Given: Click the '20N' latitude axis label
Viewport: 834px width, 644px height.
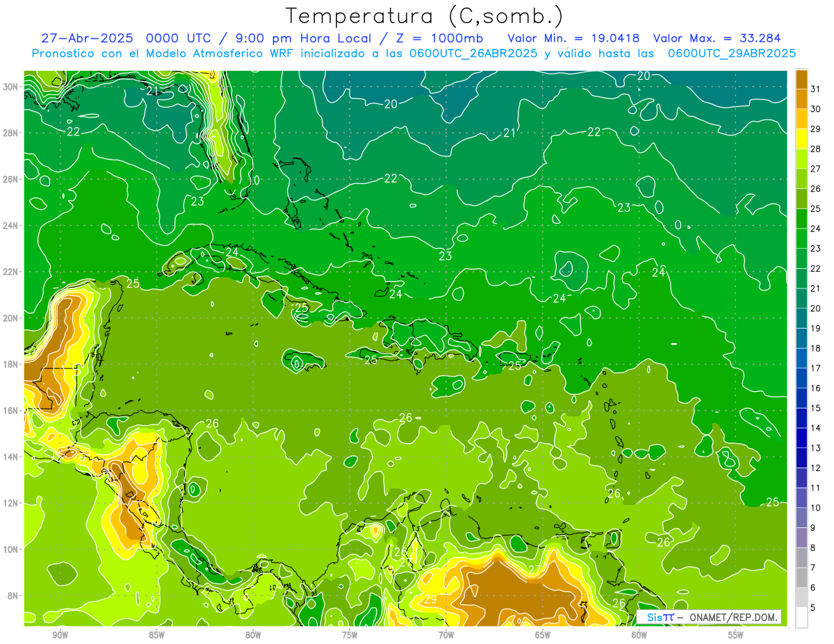Looking at the screenshot, I should pyautogui.click(x=11, y=318).
